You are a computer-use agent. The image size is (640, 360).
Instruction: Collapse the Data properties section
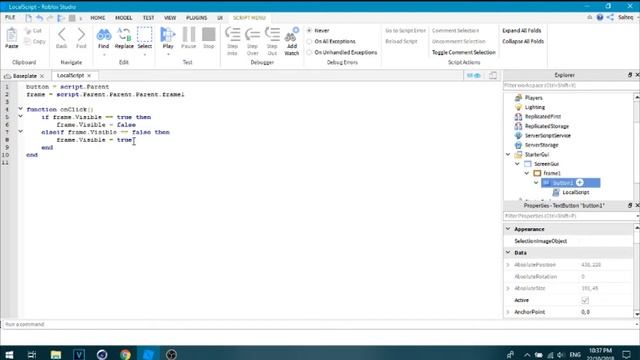pos(508,253)
